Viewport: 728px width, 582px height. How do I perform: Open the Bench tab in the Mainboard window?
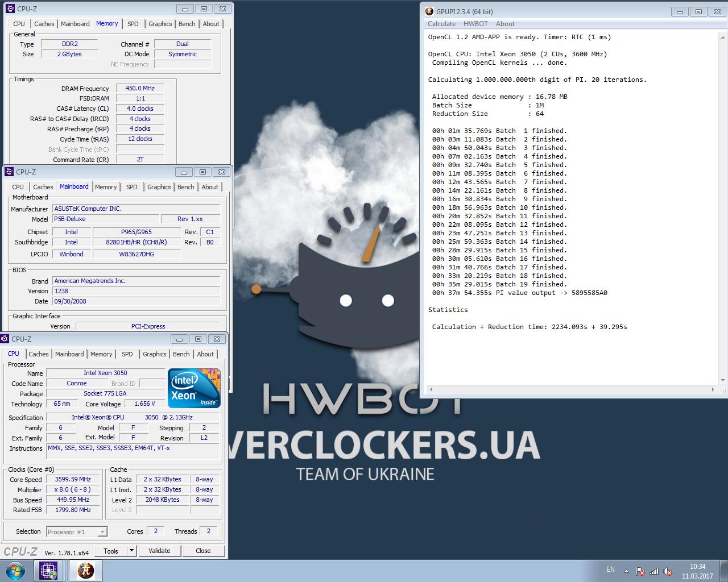[186, 187]
